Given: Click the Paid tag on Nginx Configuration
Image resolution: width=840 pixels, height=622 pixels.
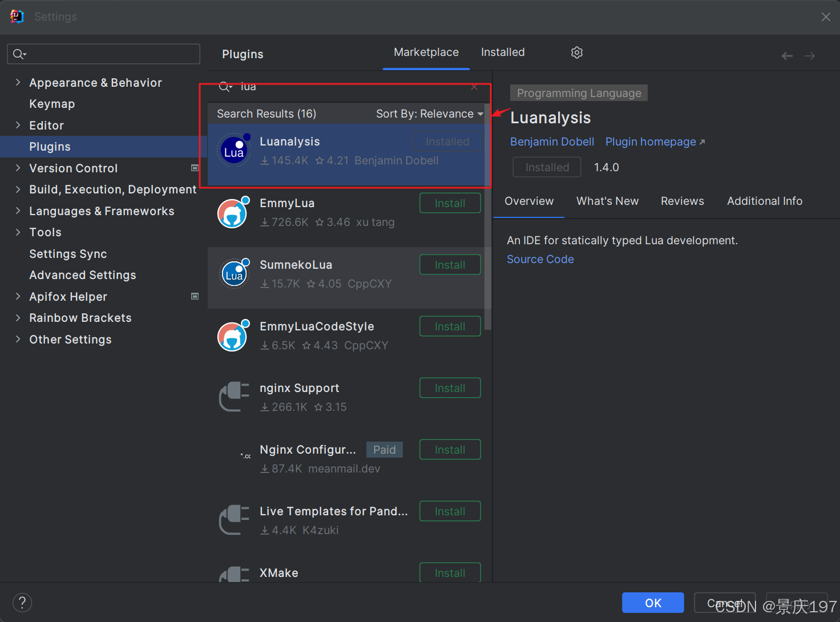Looking at the screenshot, I should tap(385, 450).
